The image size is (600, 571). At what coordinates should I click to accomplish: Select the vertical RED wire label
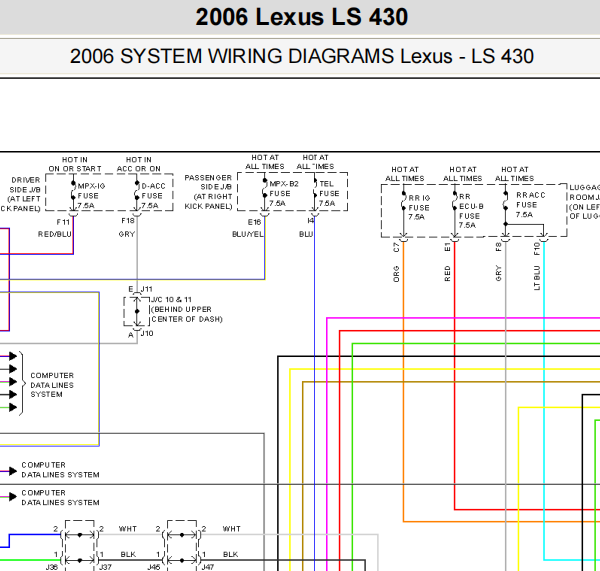click(x=447, y=274)
